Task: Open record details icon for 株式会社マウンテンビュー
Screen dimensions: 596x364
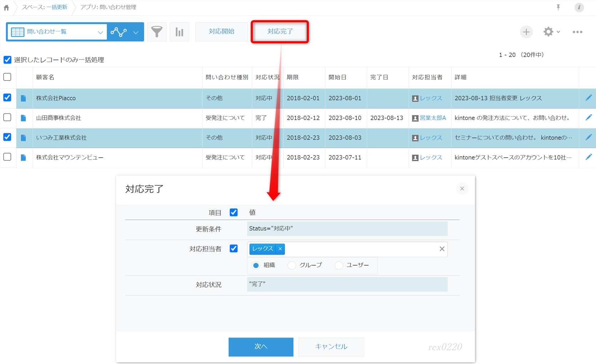Action: (24, 157)
